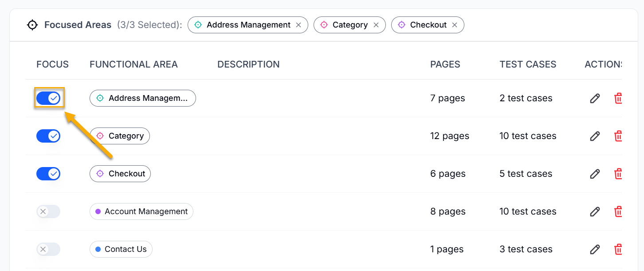The width and height of the screenshot is (644, 271).
Task: Click trash icon for Checkout row
Action: coord(618,174)
